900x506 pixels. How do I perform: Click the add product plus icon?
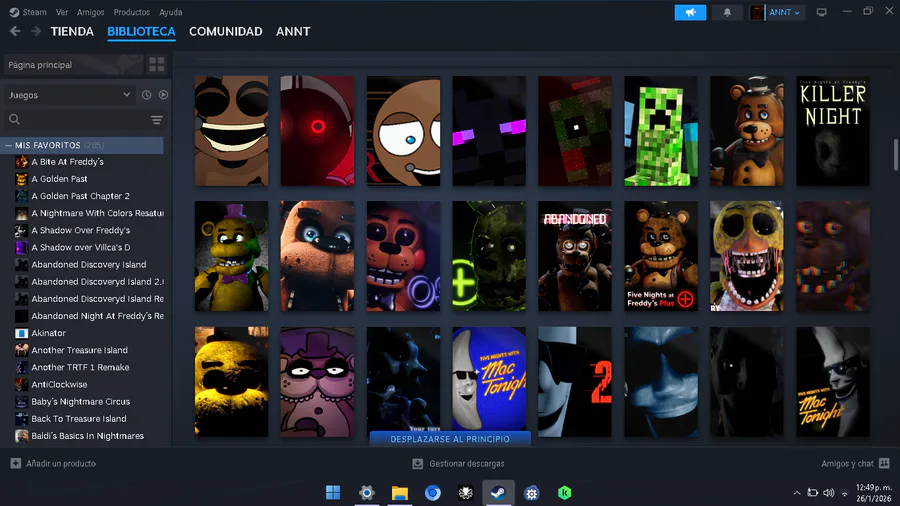(x=15, y=464)
